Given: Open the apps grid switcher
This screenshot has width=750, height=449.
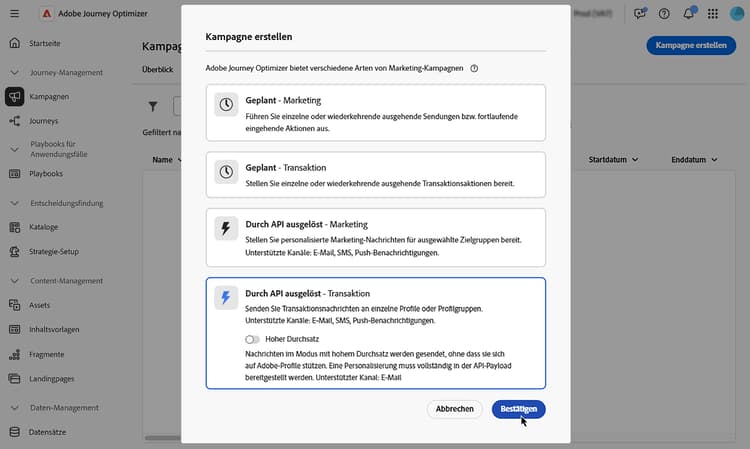Looking at the screenshot, I should tap(713, 14).
